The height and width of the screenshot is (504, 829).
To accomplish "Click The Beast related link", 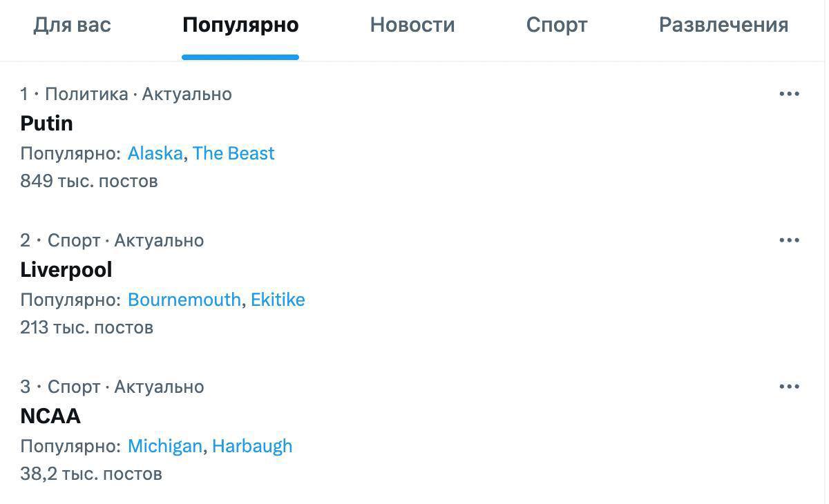I will (234, 153).
